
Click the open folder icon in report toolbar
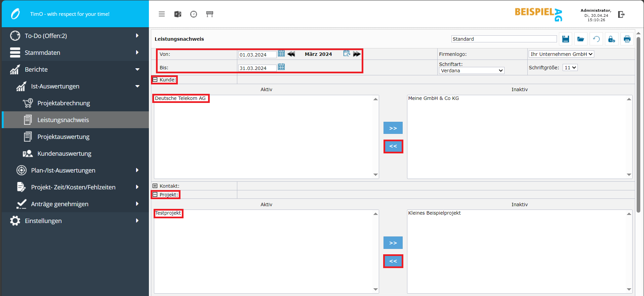click(x=580, y=39)
